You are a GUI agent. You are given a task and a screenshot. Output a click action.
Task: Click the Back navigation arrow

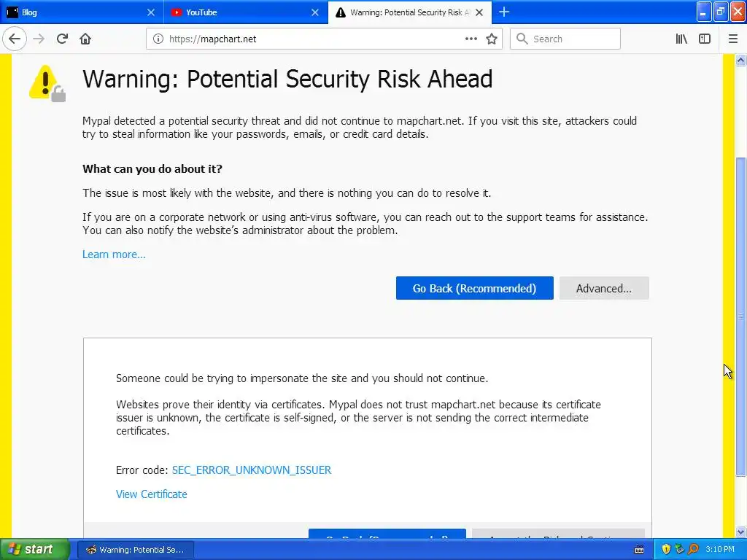[15, 39]
